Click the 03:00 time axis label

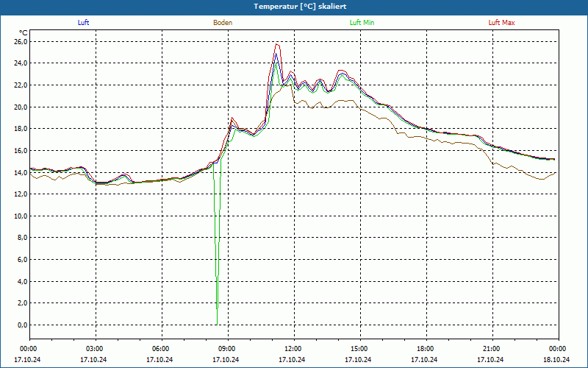(x=96, y=349)
